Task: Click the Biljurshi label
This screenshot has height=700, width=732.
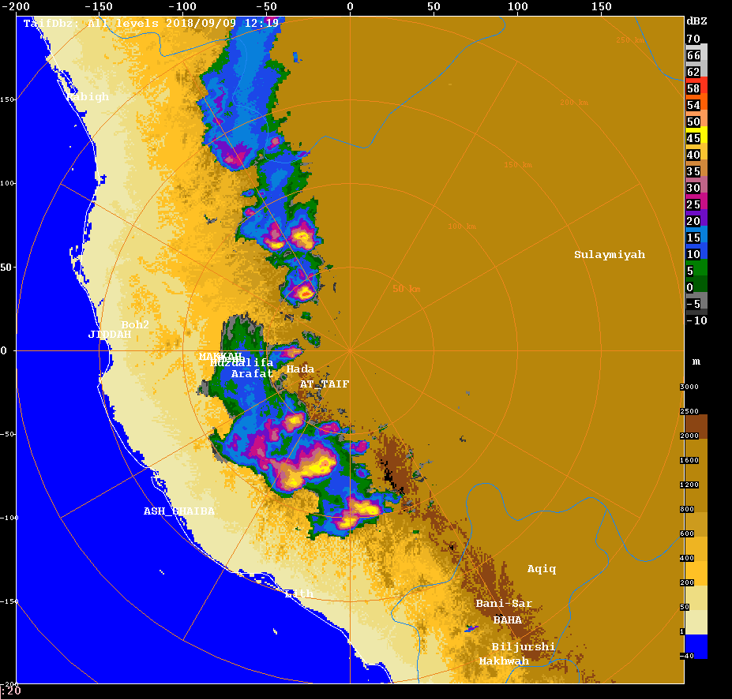Action: (x=524, y=647)
